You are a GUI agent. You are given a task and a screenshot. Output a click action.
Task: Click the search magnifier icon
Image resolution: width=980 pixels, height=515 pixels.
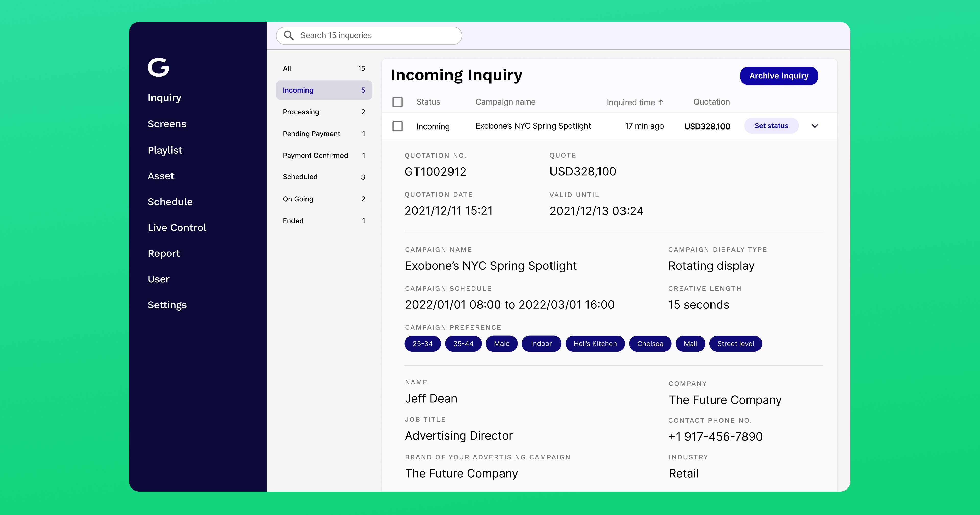pyautogui.click(x=289, y=36)
